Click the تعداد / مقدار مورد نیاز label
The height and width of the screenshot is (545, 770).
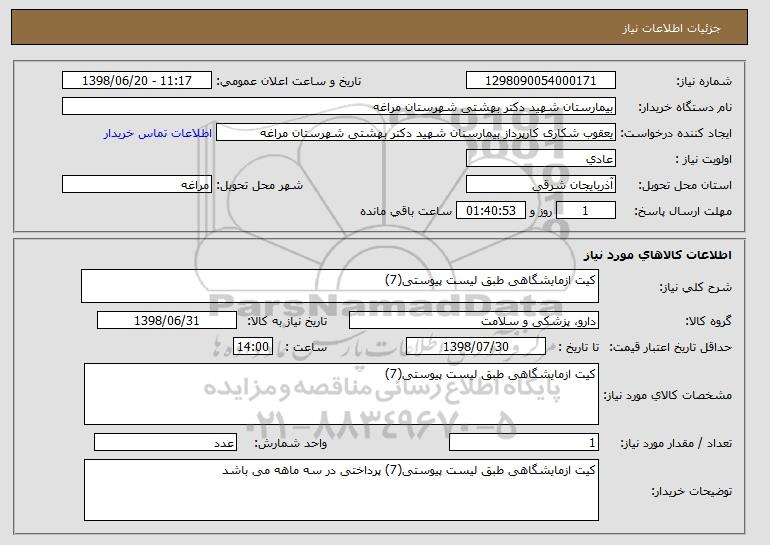click(x=676, y=443)
